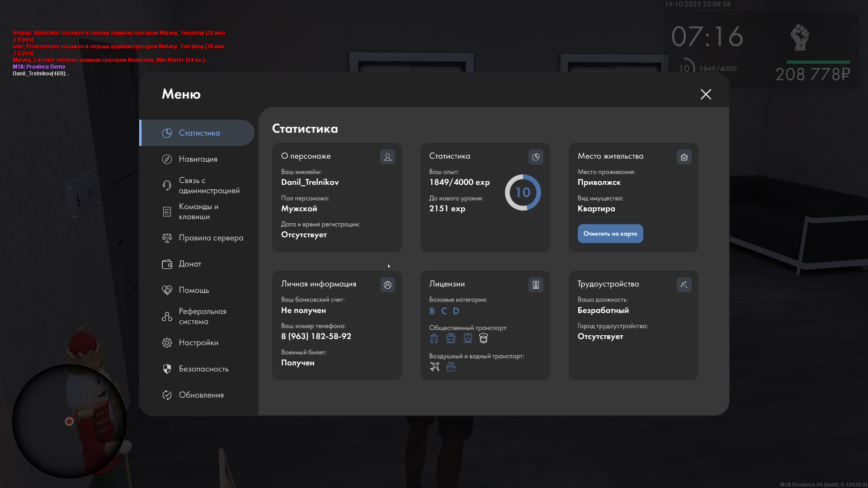Switch to Правила сервера section
This screenshot has width=868, height=488.
click(x=211, y=238)
